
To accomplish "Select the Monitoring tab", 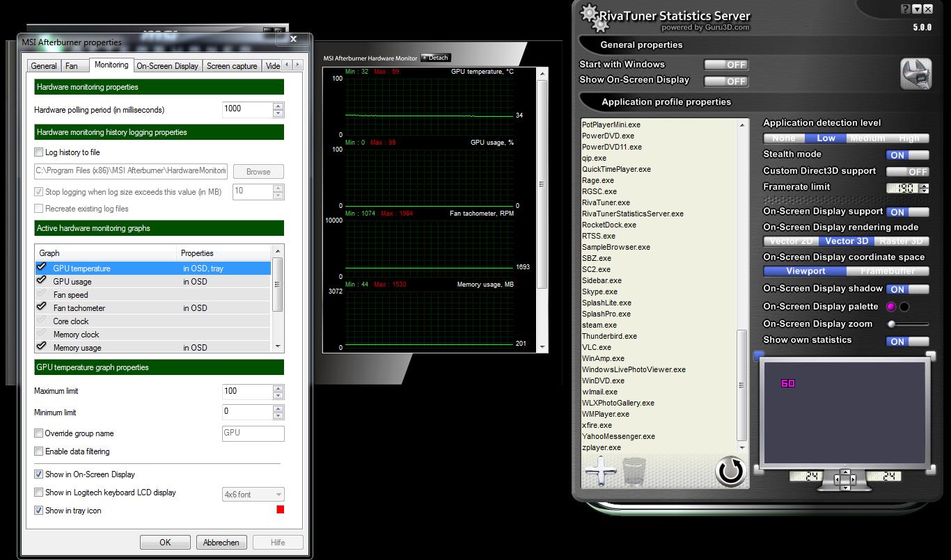I will click(111, 65).
